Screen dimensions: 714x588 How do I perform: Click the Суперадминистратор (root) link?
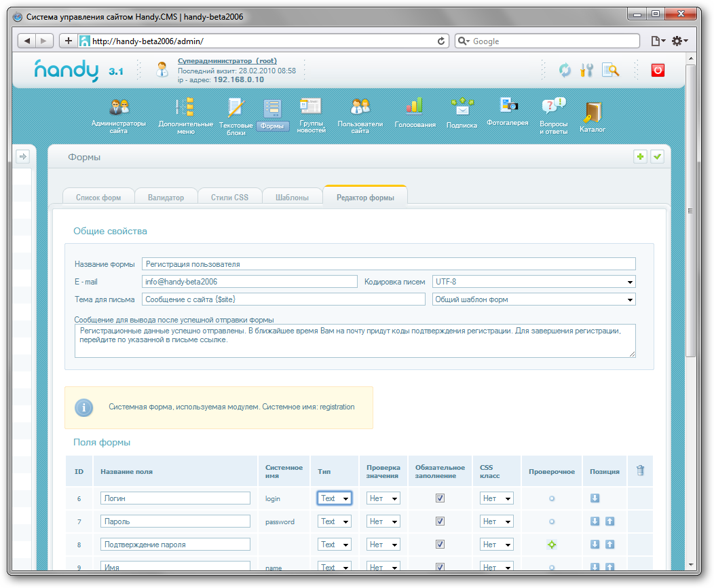pos(227,61)
